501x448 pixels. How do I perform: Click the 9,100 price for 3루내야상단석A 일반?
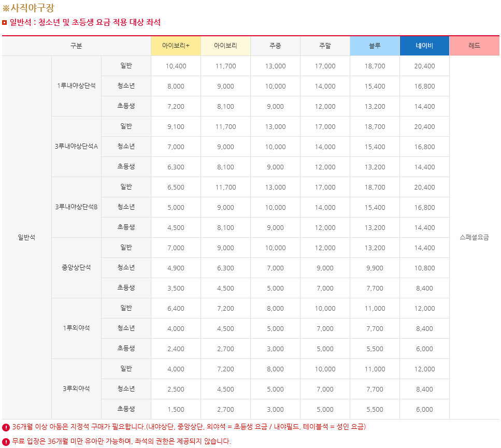(x=176, y=127)
